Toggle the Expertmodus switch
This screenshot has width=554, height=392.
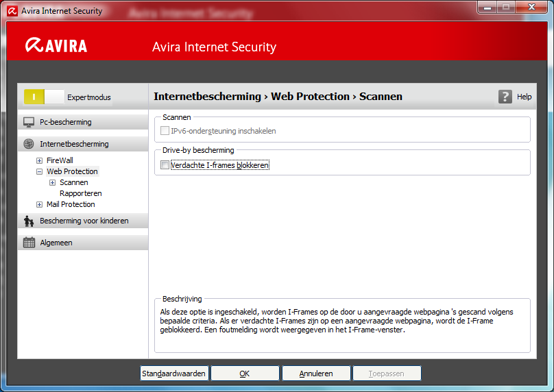44,97
